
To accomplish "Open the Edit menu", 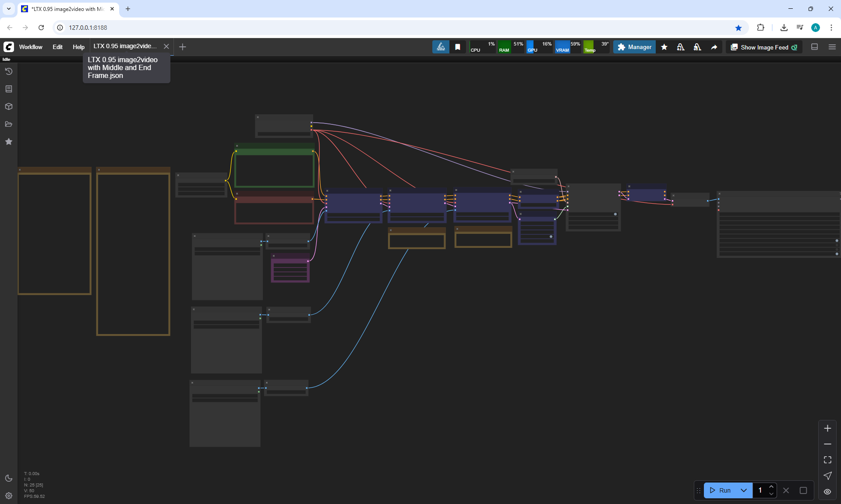I will point(57,47).
